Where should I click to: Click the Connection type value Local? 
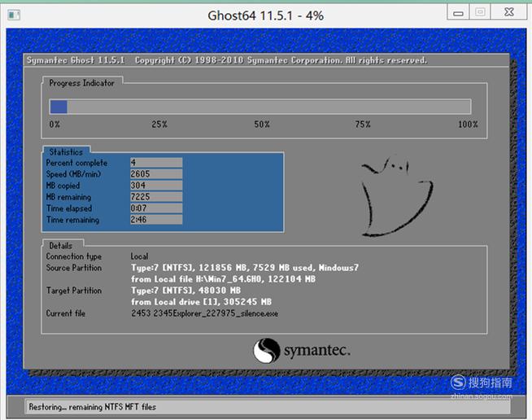click(x=139, y=256)
